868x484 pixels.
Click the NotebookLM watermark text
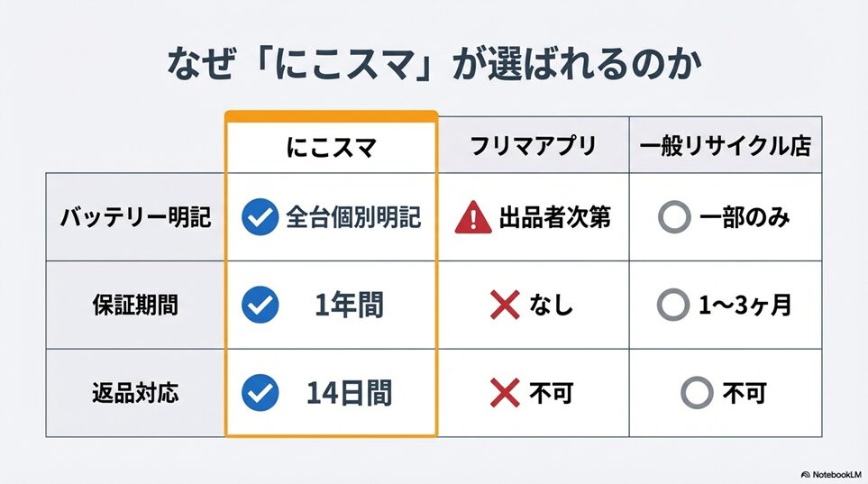[836, 473]
